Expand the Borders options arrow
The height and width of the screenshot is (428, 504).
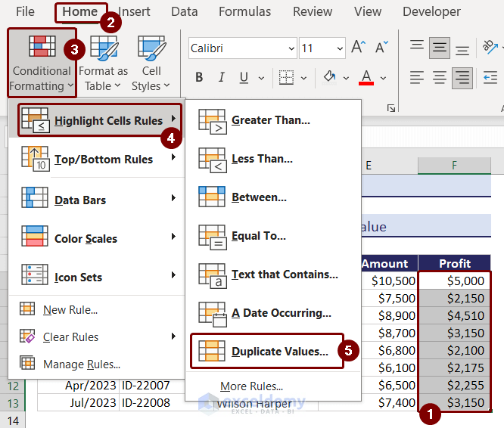click(303, 78)
